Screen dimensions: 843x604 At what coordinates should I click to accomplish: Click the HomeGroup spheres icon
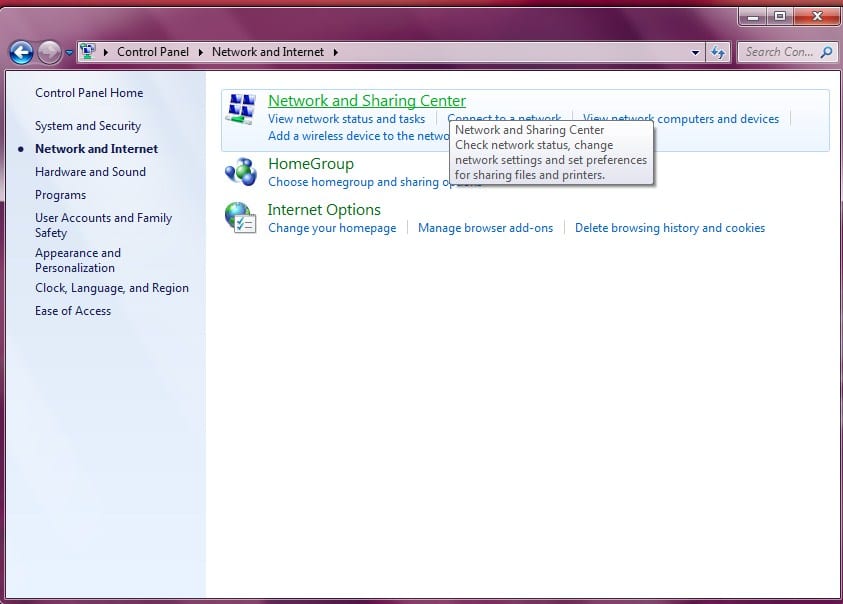[x=241, y=172]
